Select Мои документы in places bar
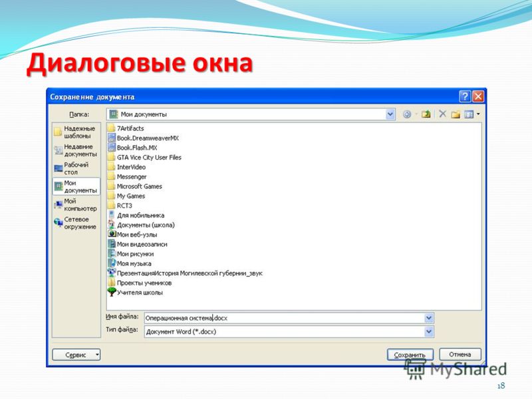 pyautogui.click(x=76, y=186)
